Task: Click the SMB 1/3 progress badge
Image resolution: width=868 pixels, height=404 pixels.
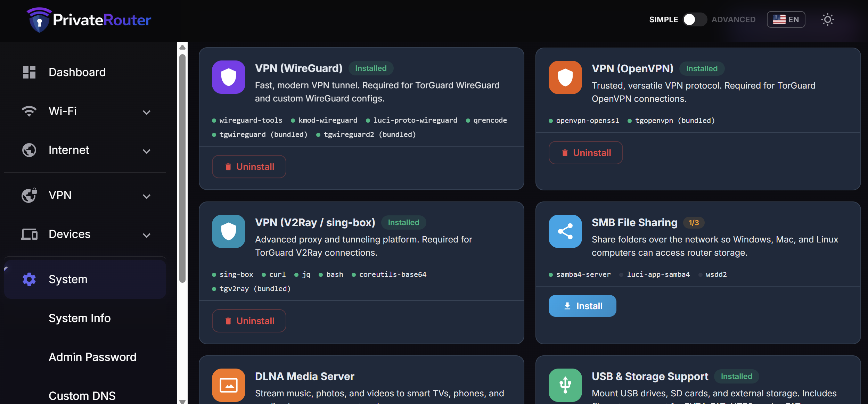Action: click(x=694, y=223)
